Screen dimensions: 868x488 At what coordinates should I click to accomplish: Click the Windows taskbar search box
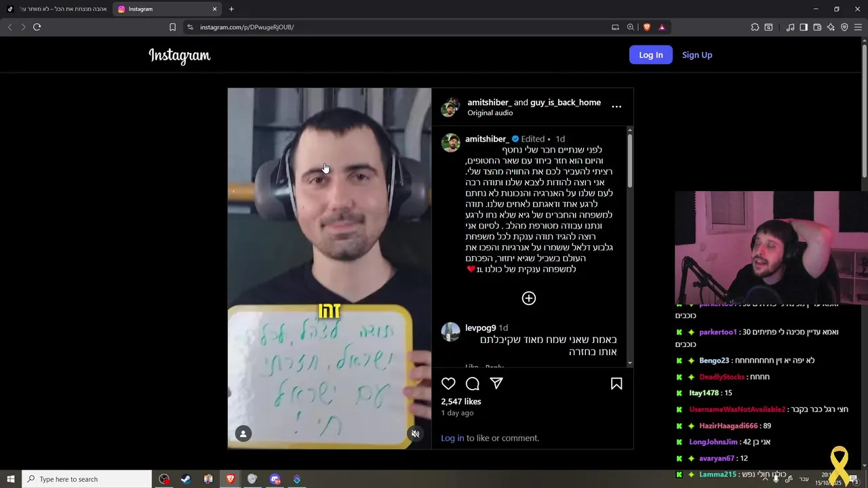pyautogui.click(x=87, y=479)
